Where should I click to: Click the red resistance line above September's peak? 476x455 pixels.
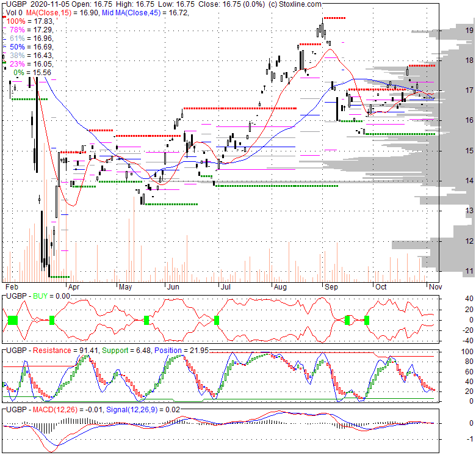click(x=334, y=18)
